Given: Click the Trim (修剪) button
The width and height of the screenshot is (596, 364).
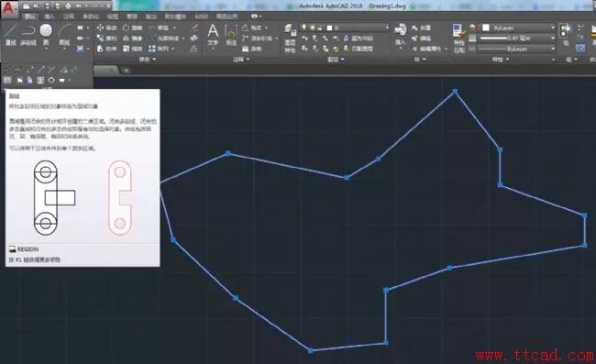Looking at the screenshot, I should [x=160, y=28].
